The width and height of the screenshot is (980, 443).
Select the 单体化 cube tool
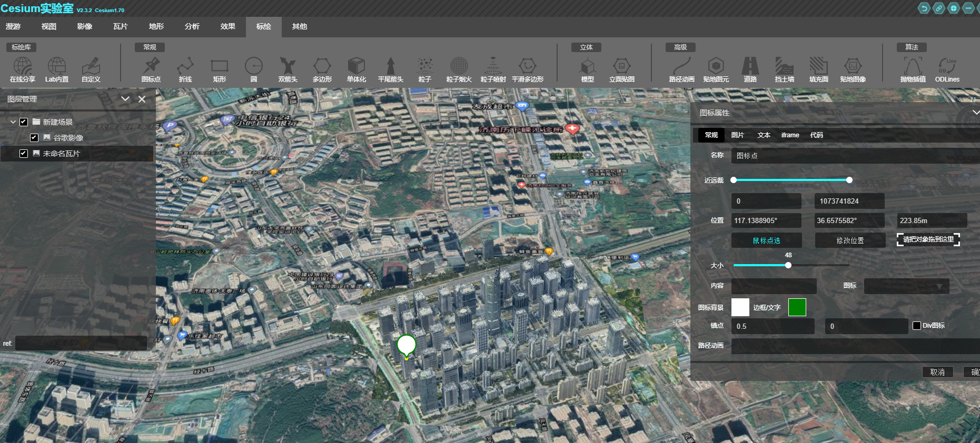[357, 70]
